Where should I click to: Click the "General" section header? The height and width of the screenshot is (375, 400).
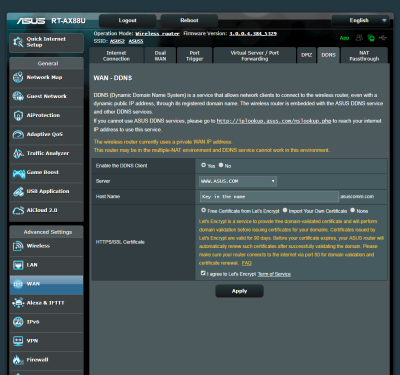(48, 63)
